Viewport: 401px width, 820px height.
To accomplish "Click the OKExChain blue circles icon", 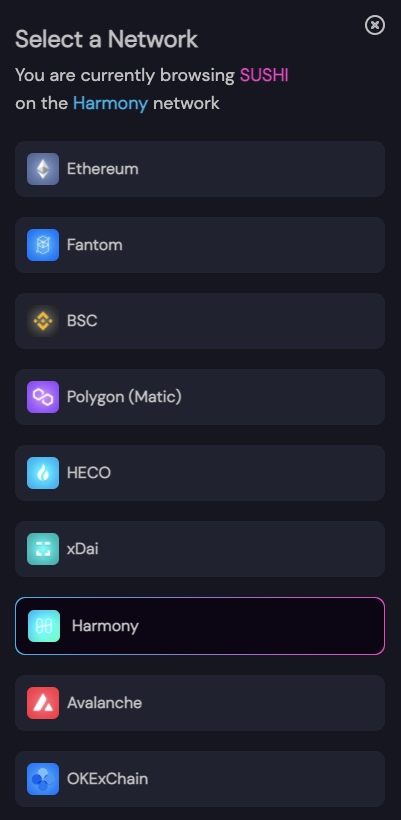I will [x=43, y=779].
